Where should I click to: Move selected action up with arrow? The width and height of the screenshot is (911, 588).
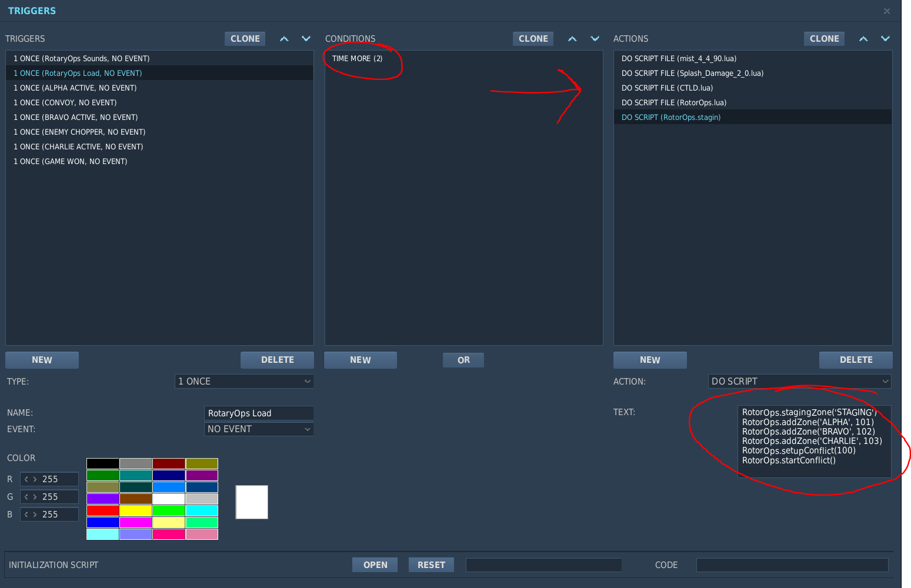(x=863, y=39)
